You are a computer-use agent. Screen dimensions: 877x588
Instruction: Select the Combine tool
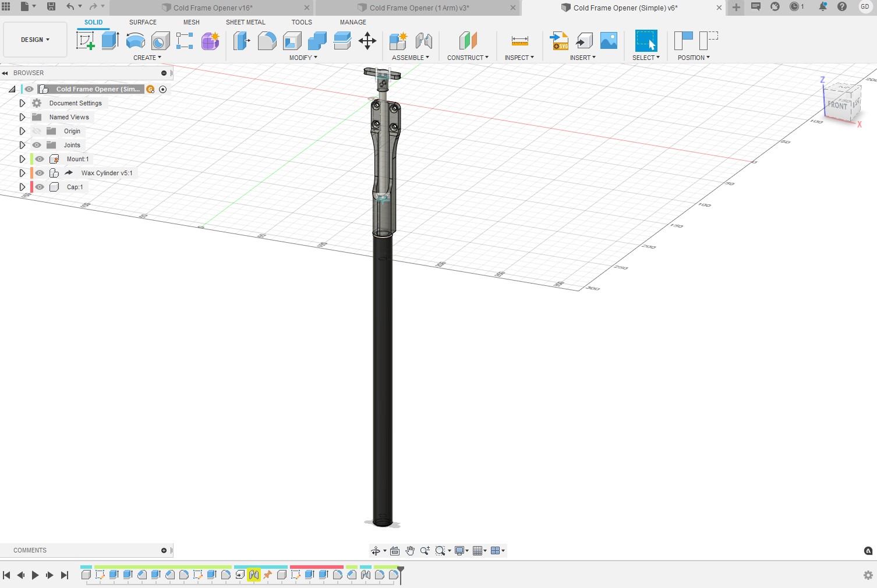(x=317, y=41)
